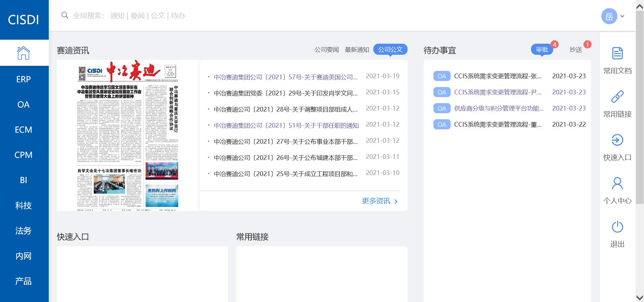Click the OA badge beside CCIS流程-董
The image size is (644, 302).
click(x=442, y=125)
